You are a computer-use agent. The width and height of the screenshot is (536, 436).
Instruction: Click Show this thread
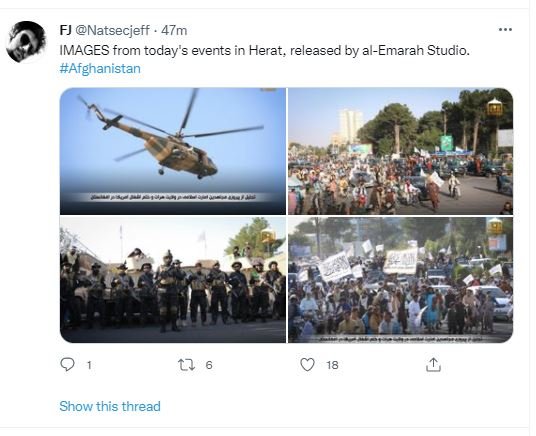pos(110,406)
